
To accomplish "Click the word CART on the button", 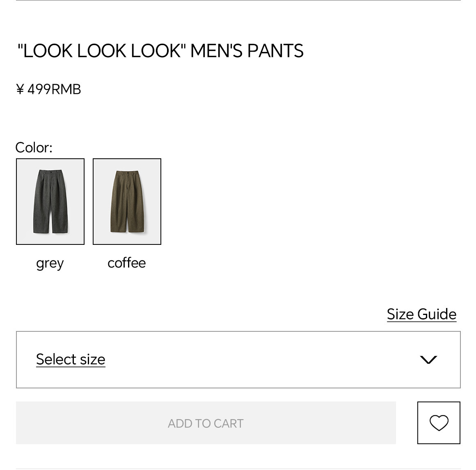I will (229, 423).
